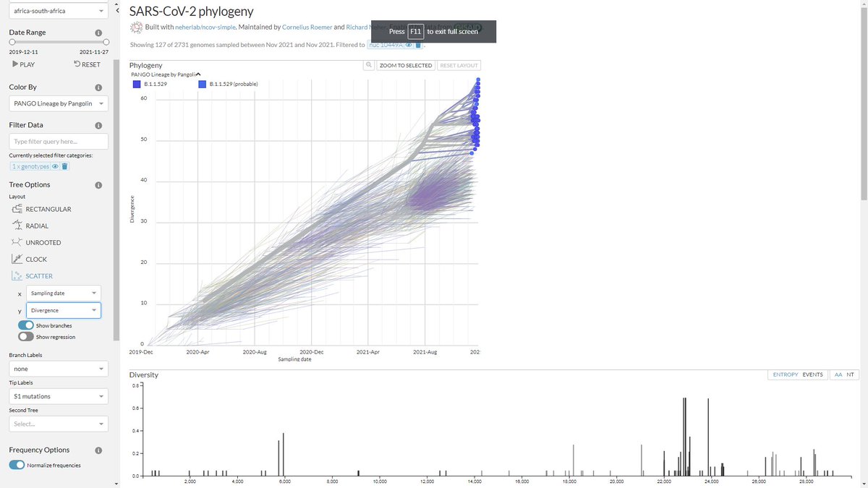Select the RADIAL tree layout
Viewport: 868px width, 488px height.
pos(30,226)
